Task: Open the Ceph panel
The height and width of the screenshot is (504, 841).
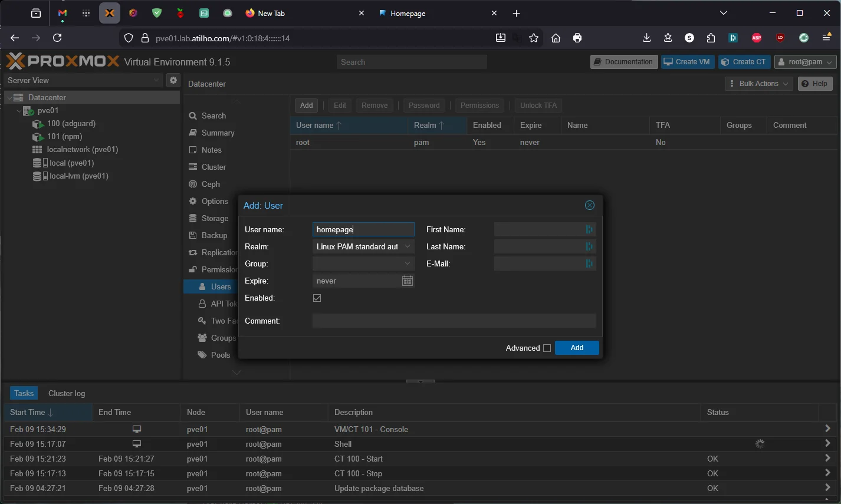Action: click(x=211, y=184)
